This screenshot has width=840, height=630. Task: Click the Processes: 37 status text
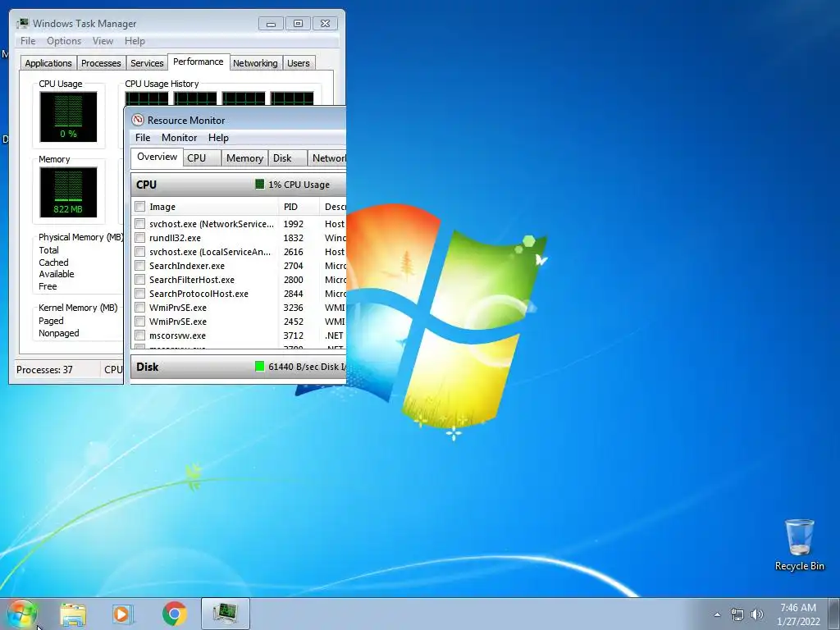[x=44, y=370]
